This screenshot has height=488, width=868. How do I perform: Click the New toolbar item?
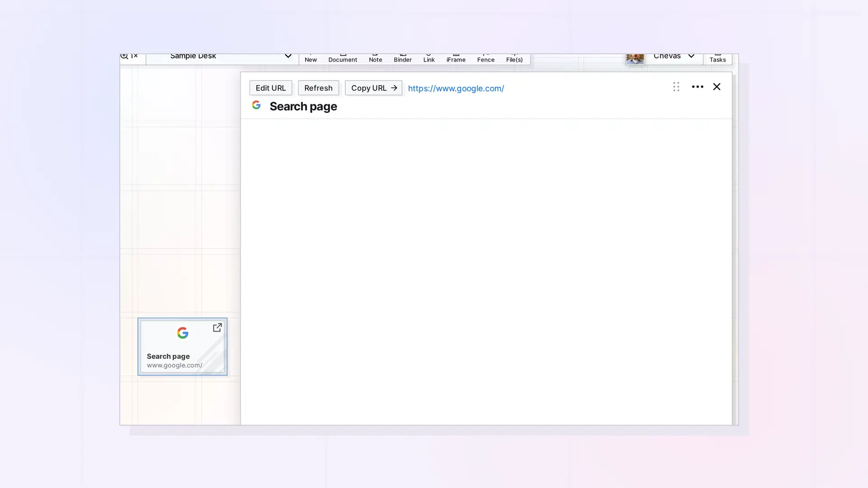click(311, 59)
